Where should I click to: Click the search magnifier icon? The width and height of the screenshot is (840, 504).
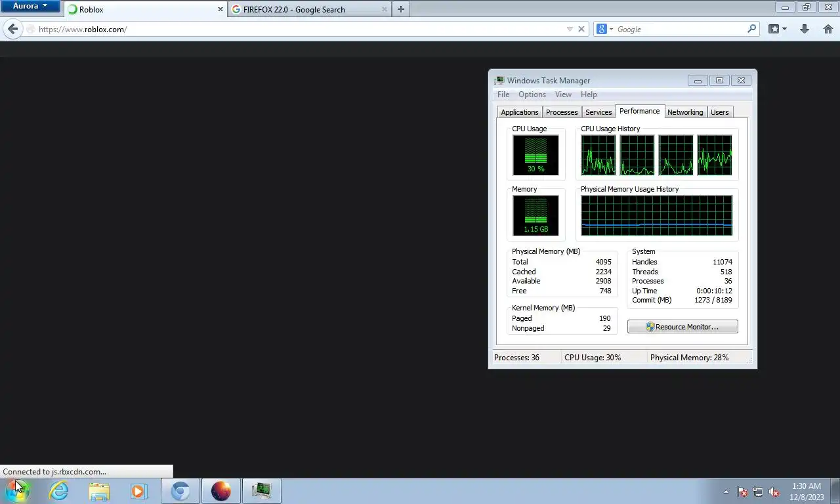click(751, 29)
